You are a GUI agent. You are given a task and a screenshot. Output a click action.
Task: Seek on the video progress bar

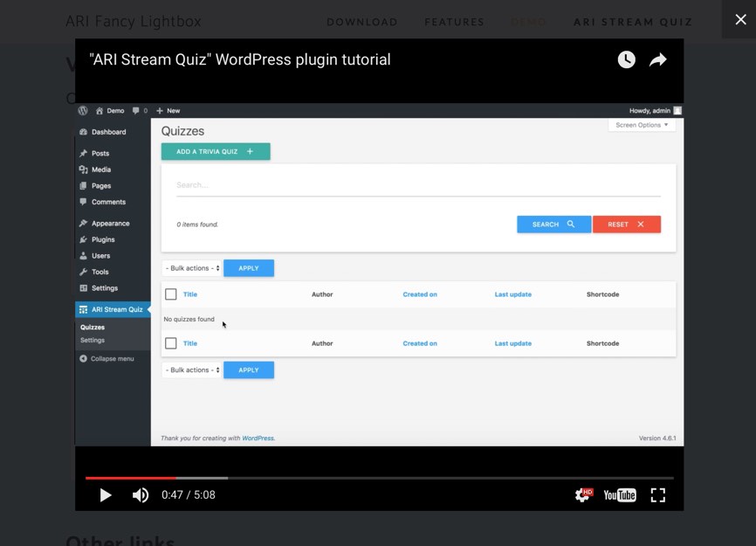[380, 478]
